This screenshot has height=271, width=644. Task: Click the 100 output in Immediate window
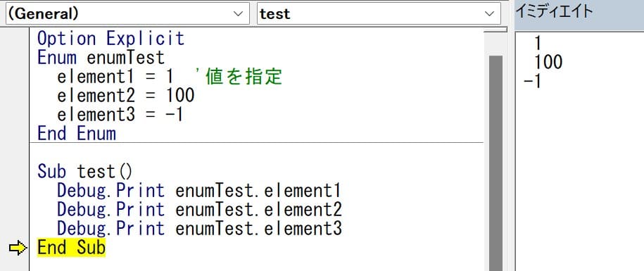coord(548,63)
